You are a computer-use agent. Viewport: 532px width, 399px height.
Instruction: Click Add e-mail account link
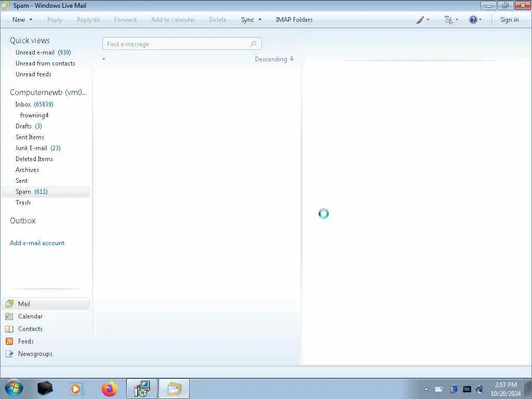(37, 243)
